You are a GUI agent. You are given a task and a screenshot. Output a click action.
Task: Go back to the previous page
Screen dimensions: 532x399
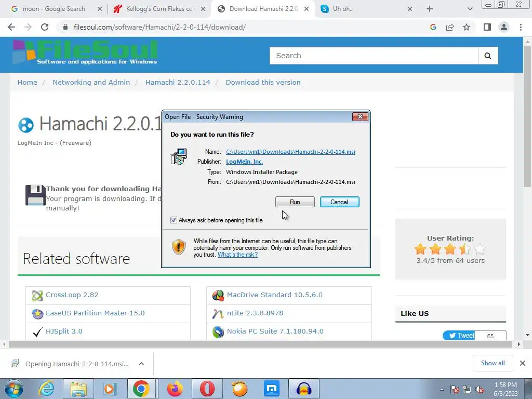pyautogui.click(x=11, y=27)
